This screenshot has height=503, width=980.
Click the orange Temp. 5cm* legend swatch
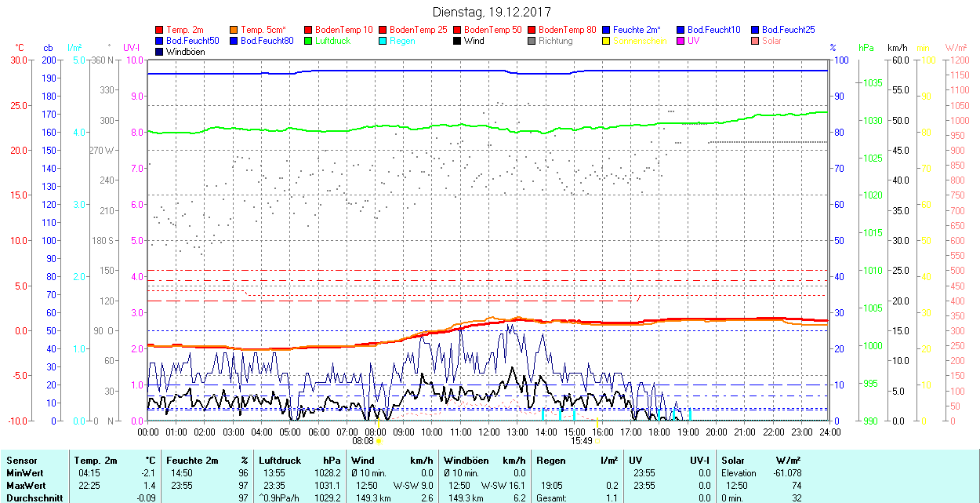point(234,30)
